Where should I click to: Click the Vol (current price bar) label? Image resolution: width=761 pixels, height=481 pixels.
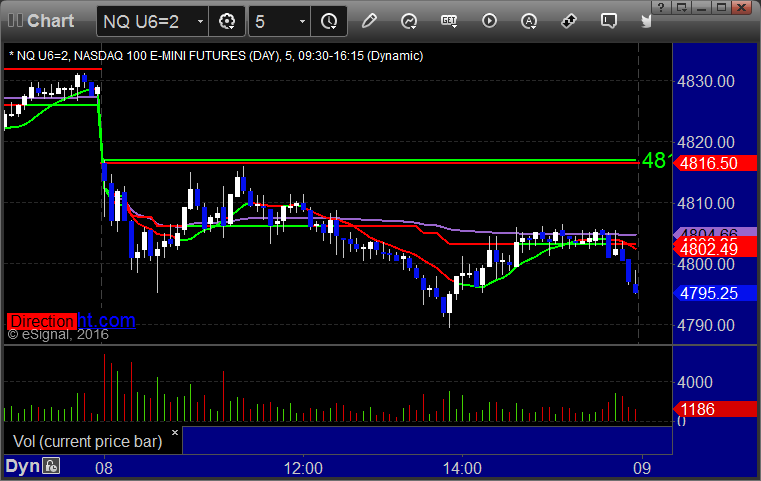coord(87,441)
